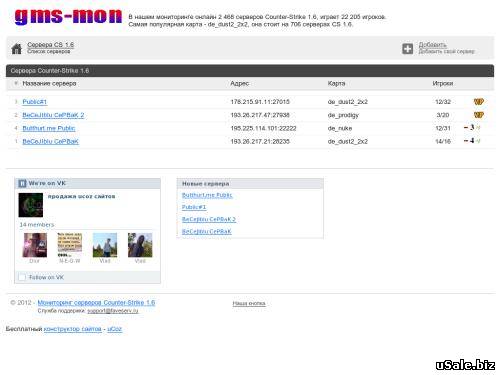
Task: Click the player count 3/20
Action: point(443,115)
